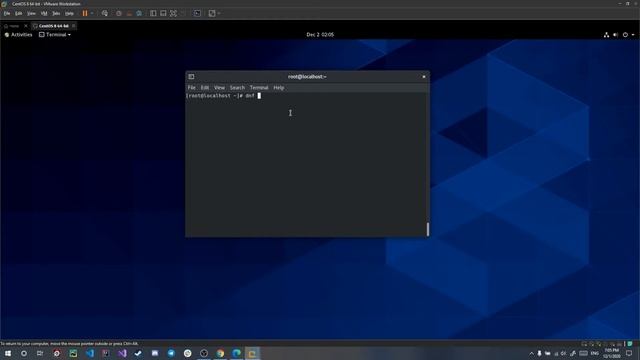Click the date and time clock in GNOME bar
This screenshot has width=640, height=360.
coord(320,35)
